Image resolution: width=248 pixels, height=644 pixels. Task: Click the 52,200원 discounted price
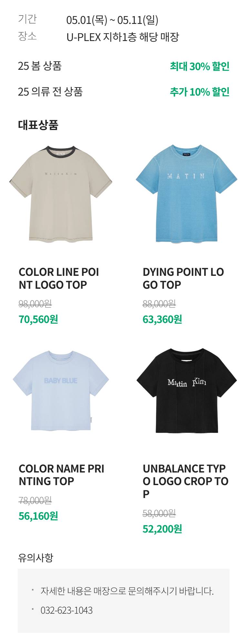pyautogui.click(x=162, y=529)
